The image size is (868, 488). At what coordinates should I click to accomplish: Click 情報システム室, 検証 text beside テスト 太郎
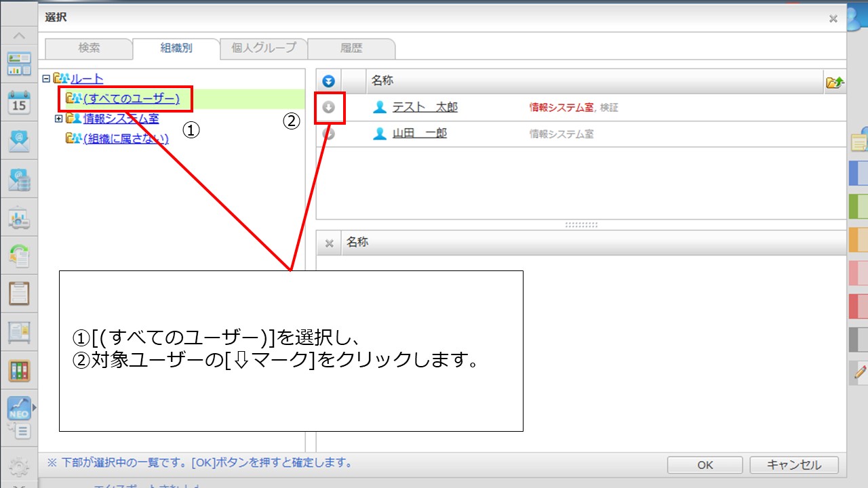pos(574,107)
